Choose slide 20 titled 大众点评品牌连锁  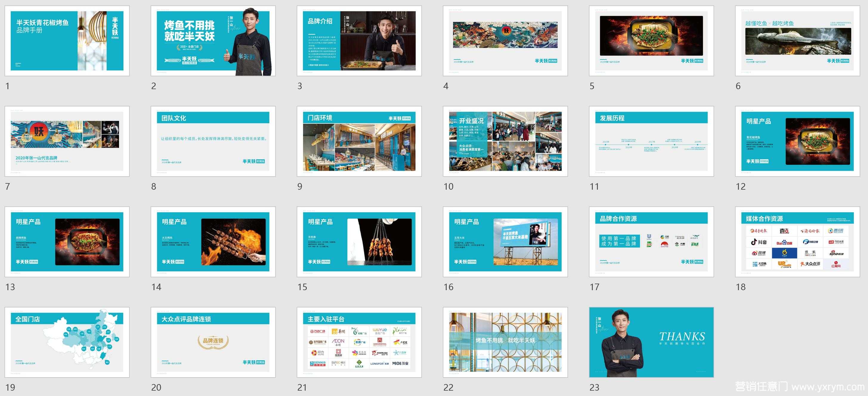click(x=213, y=342)
